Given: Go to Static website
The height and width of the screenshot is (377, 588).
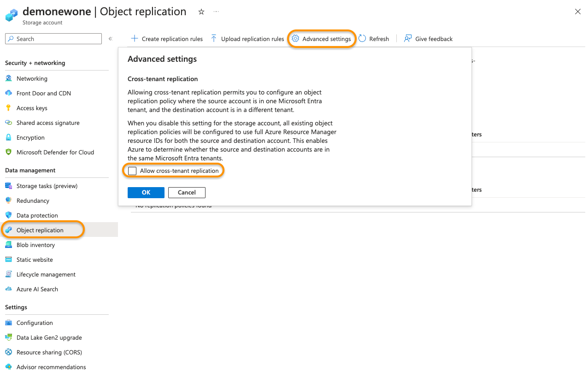Looking at the screenshot, I should 35,260.
